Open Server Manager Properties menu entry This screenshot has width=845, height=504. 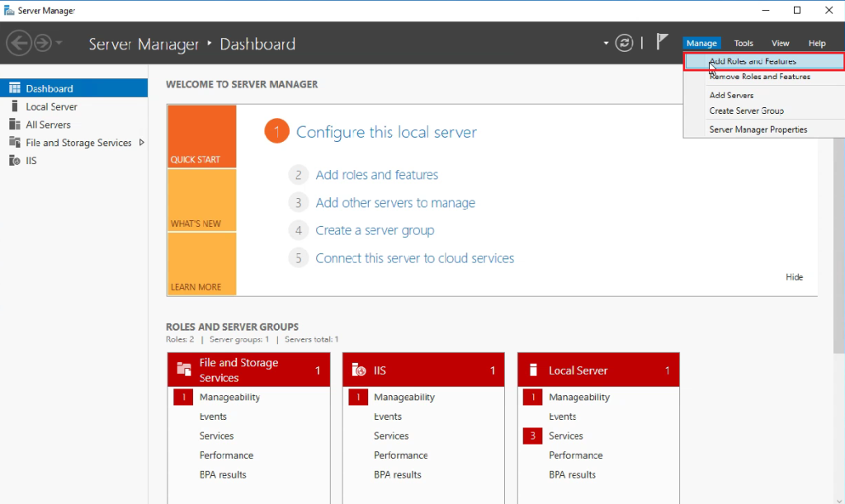[763, 130]
